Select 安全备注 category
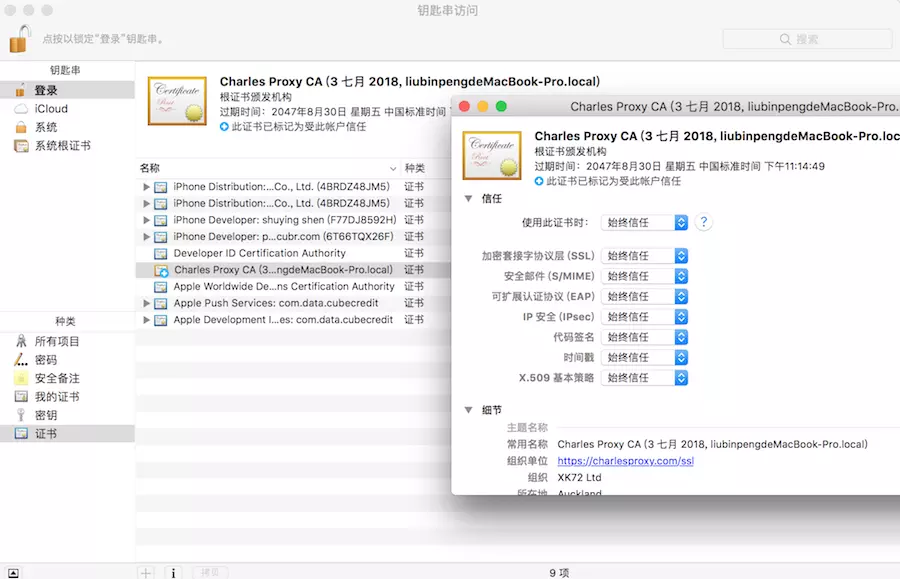900x579 pixels. (x=56, y=379)
